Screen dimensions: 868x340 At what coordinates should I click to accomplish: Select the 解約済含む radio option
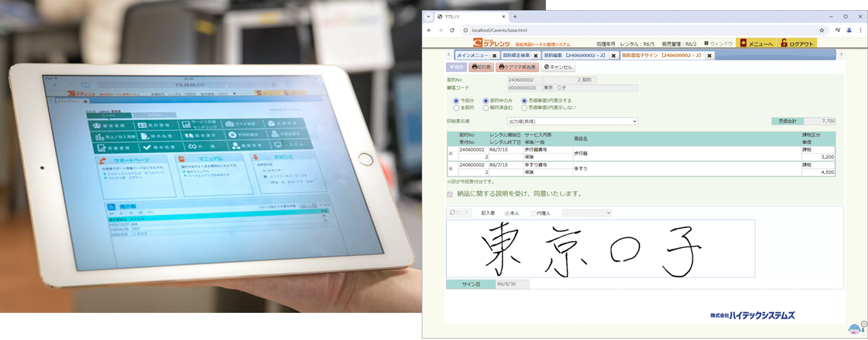pyautogui.click(x=486, y=107)
